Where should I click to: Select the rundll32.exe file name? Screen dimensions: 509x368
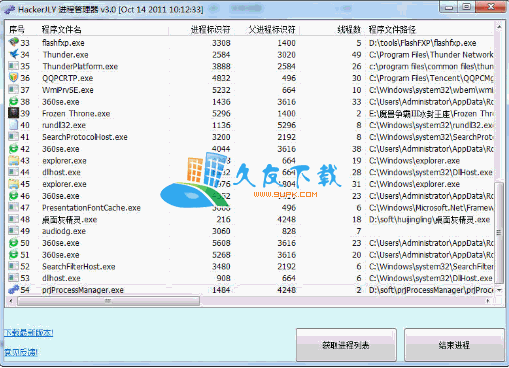click(x=64, y=125)
